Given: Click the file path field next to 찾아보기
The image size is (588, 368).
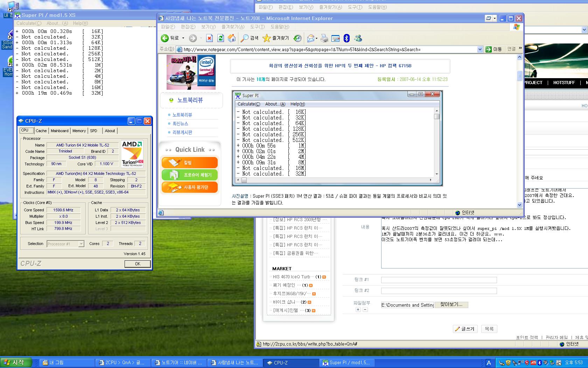Looking at the screenshot, I should tap(408, 305).
